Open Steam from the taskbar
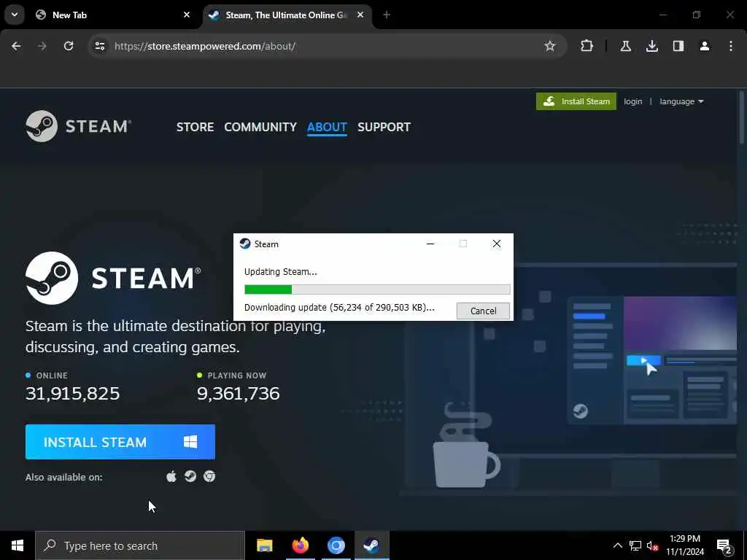 [371, 545]
